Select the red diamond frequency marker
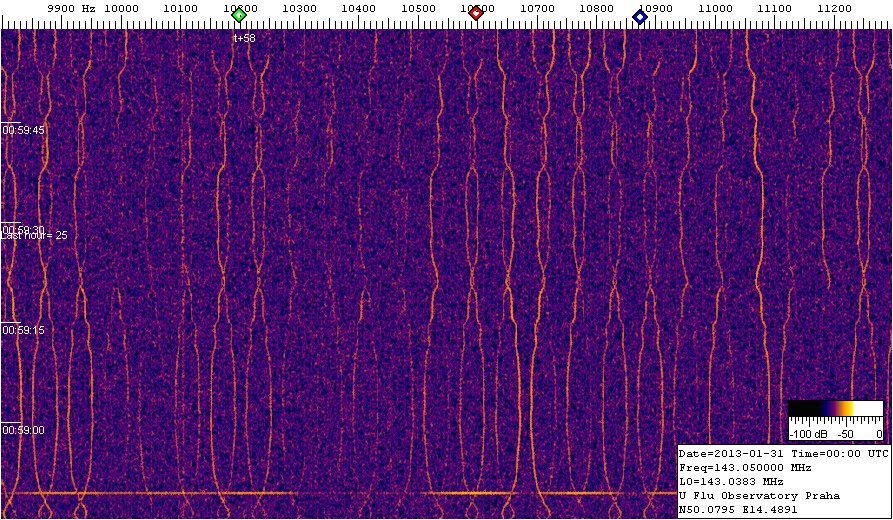 coord(476,13)
